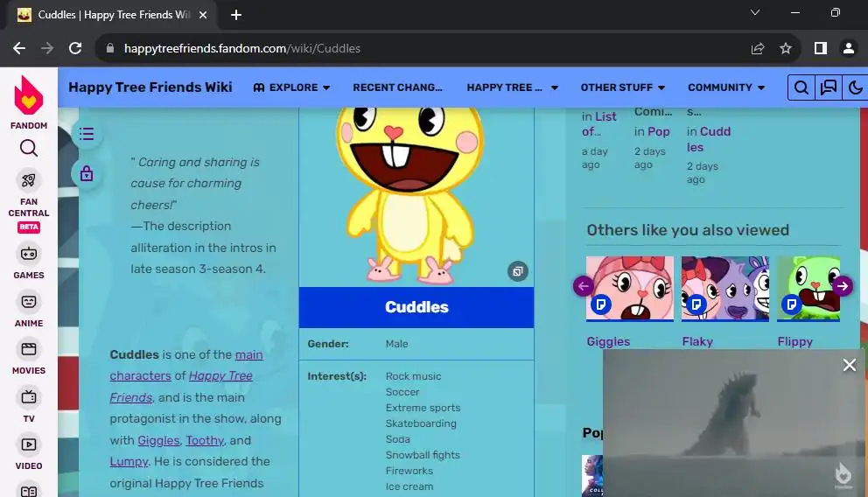Open the Toothy link in article
The image size is (868, 497).
[x=205, y=440]
